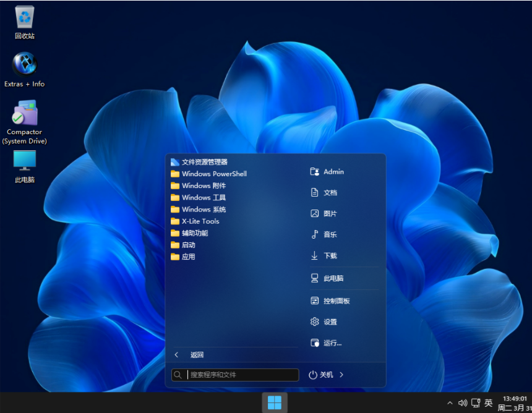Expand shutdown options arrow next to 关机
Viewport: 532px width, 413px height.
tap(341, 375)
